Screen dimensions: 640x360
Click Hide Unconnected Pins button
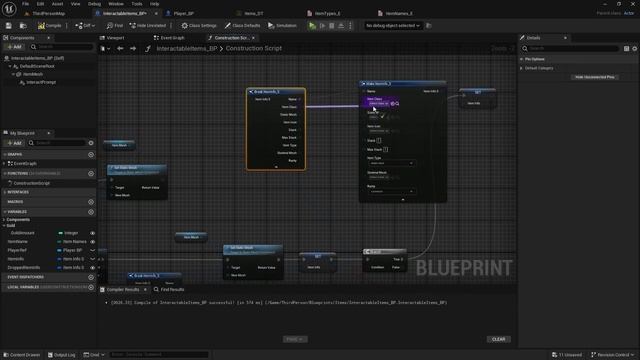tap(594, 77)
